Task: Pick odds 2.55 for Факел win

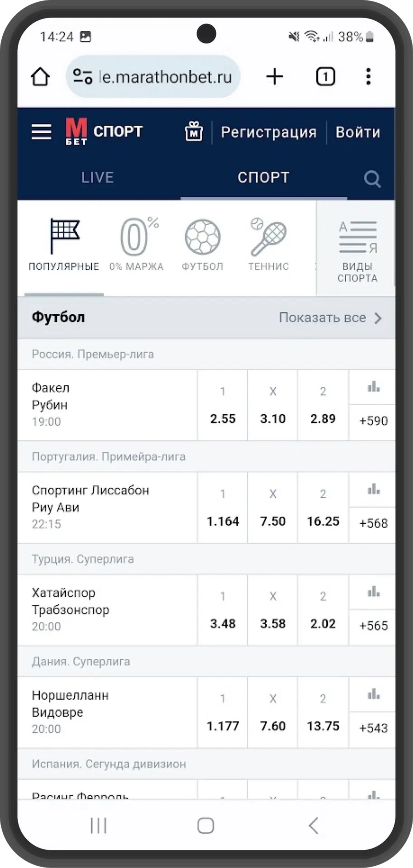Action: tap(223, 405)
